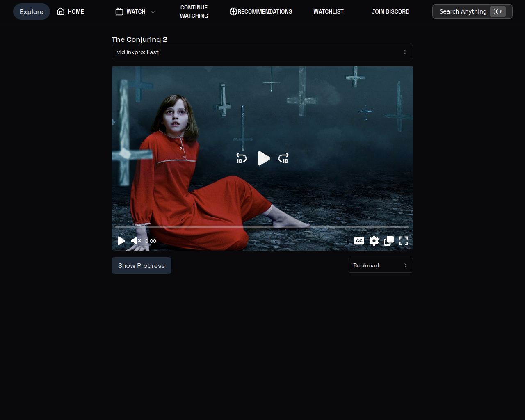The height and width of the screenshot is (420, 525).
Task: Click the large center play button
Action: coord(264,158)
